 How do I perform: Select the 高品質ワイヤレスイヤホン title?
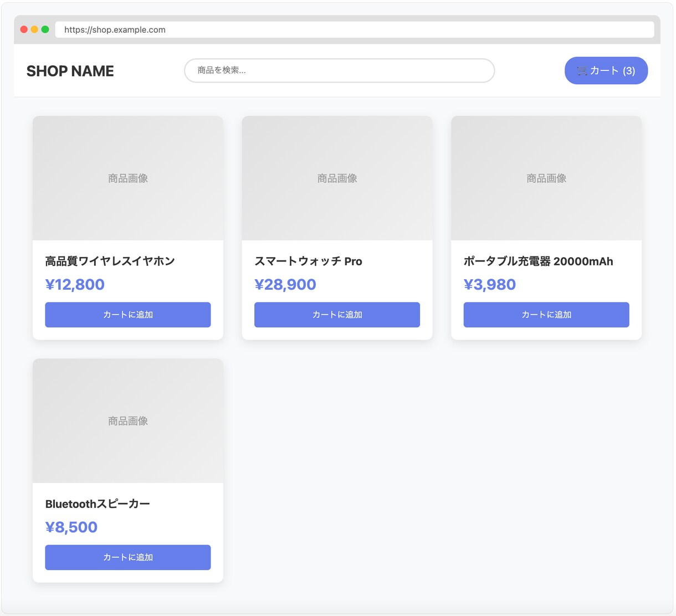(x=110, y=261)
